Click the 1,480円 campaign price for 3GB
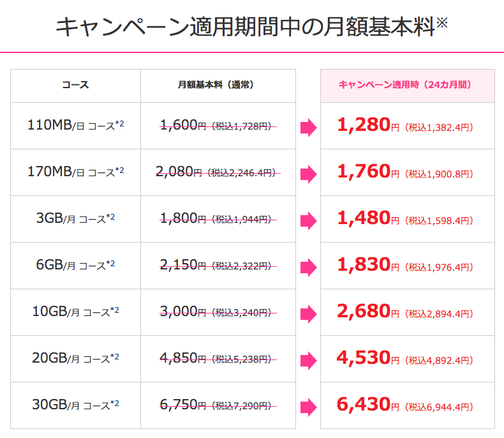This screenshot has height=438, width=504. (x=368, y=218)
